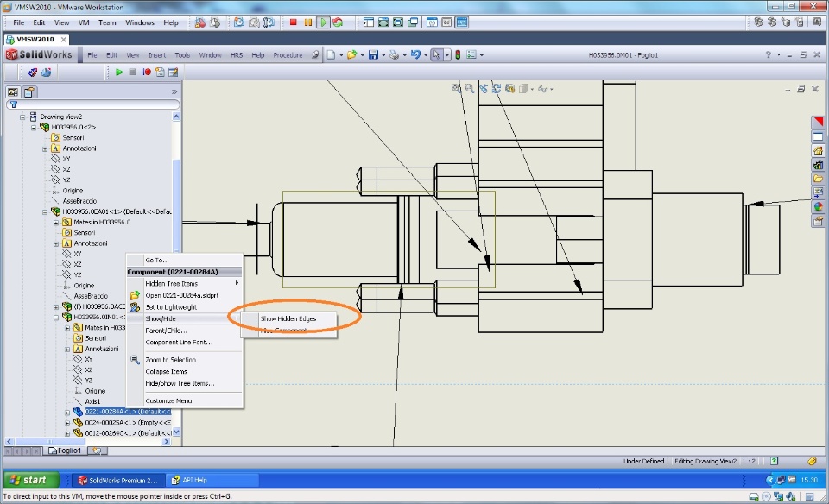829x504 pixels.
Task: Click the grey Stop macro icon
Action: point(132,72)
